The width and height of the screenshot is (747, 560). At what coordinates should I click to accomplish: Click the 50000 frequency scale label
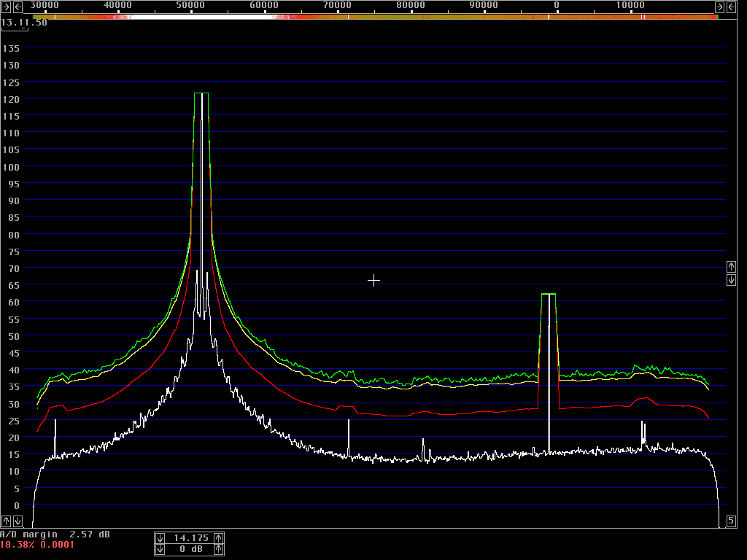point(190,5)
